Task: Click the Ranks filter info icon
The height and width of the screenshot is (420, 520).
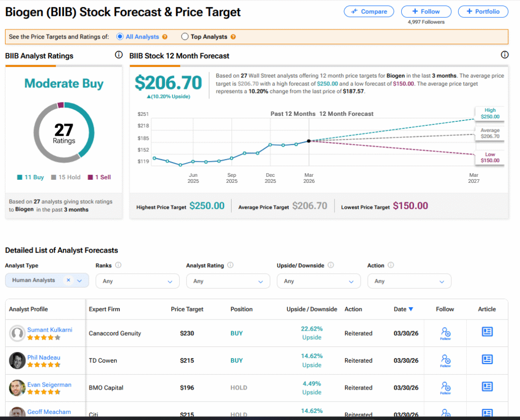Action: (x=118, y=265)
